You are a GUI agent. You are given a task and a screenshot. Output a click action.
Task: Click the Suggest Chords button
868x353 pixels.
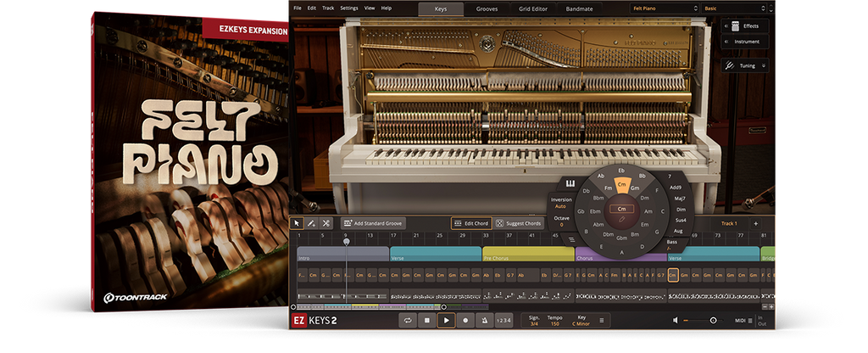tap(518, 223)
